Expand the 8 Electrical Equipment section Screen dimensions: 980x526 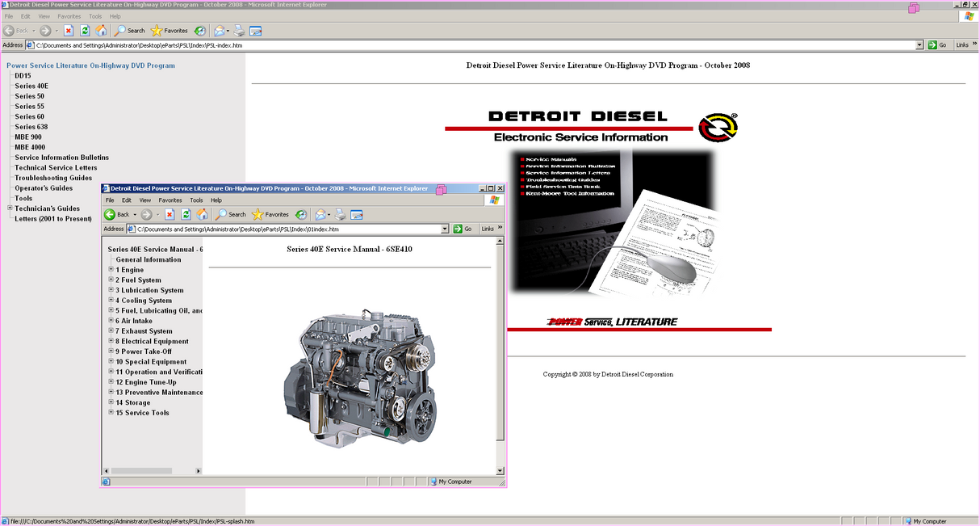[x=111, y=341]
